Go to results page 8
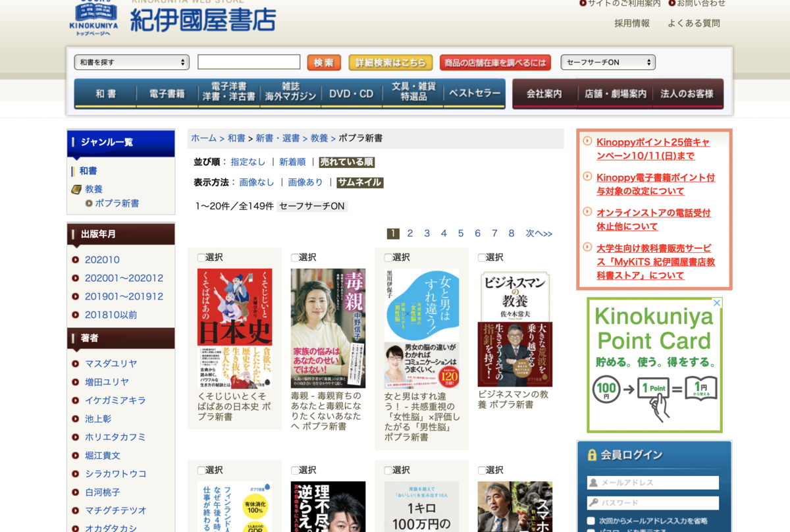The height and width of the screenshot is (532, 790). (512, 233)
